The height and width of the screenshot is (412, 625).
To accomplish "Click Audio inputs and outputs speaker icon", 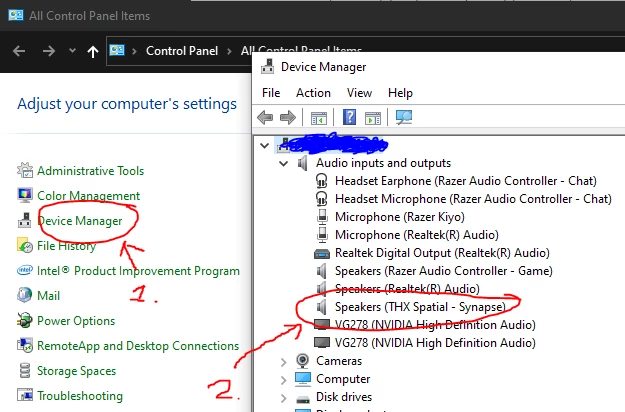I will pyautogui.click(x=303, y=163).
